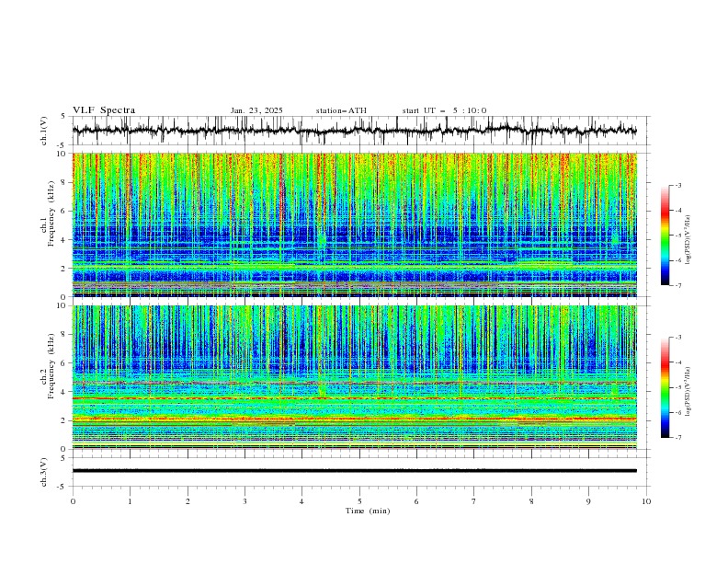Click the "4" tick on the time axis
The height and width of the screenshot is (563, 728).
coord(301,501)
